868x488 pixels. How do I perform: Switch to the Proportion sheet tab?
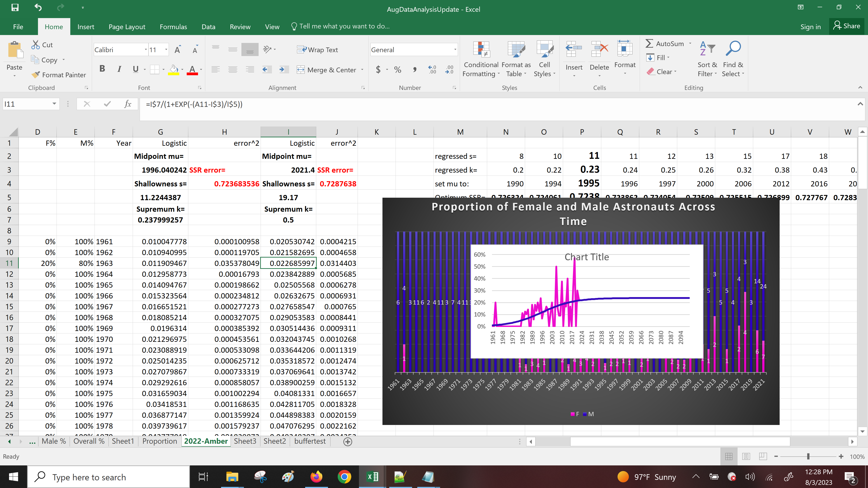pyautogui.click(x=159, y=441)
